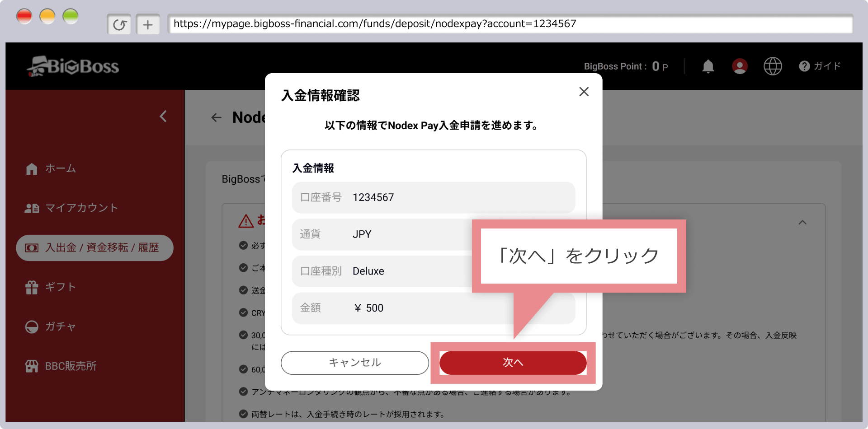868x429 pixels.
Task: Open the ガイド help link
Action: [820, 66]
